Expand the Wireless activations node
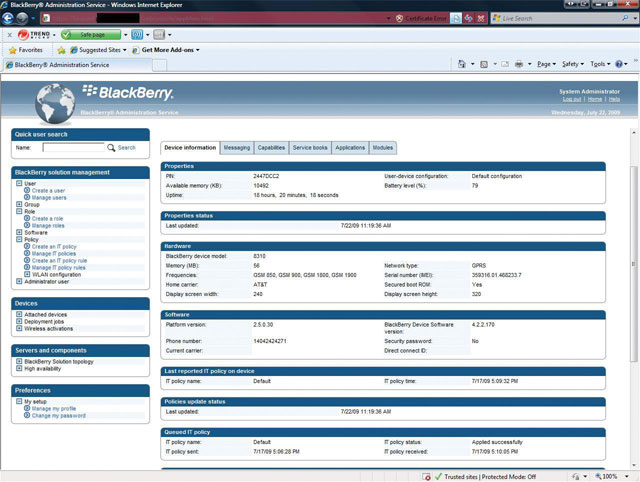 (19, 328)
